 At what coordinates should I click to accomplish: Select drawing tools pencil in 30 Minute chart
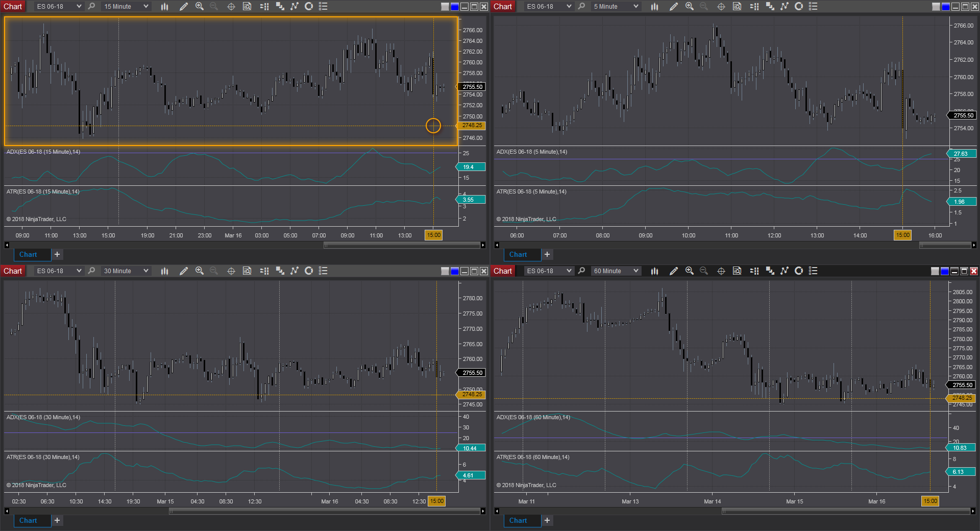pos(184,271)
